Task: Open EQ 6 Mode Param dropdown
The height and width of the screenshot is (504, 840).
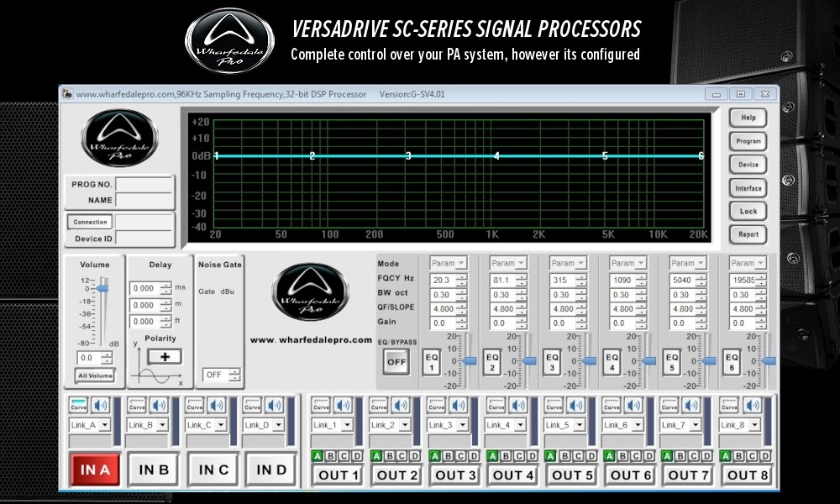Action: [x=748, y=263]
